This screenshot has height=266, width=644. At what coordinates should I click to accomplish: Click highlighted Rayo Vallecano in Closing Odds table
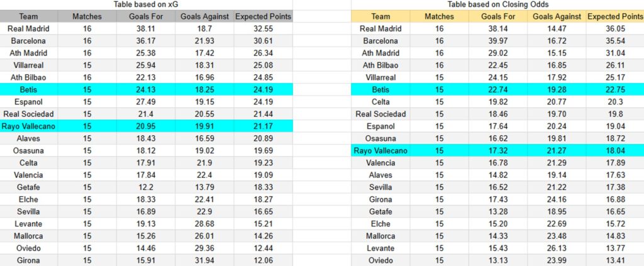click(380, 150)
